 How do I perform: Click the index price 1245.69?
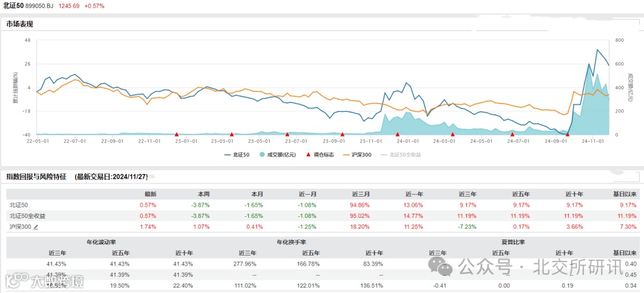click(x=68, y=6)
